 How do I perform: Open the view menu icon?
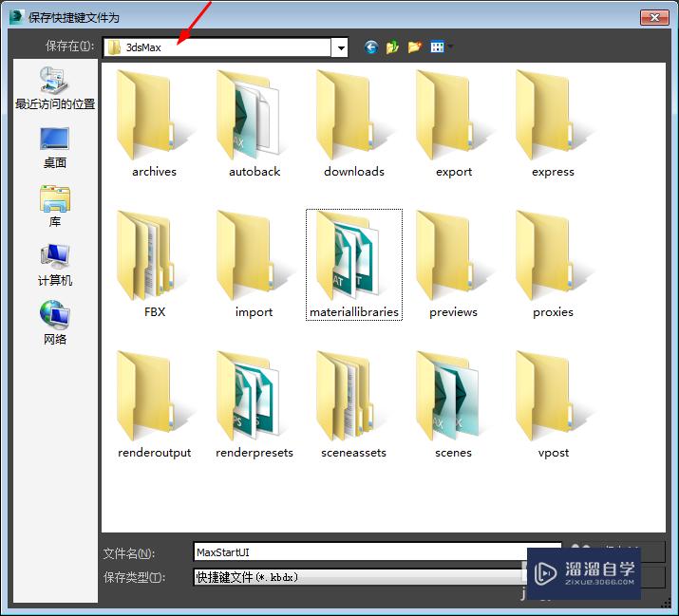click(438, 47)
